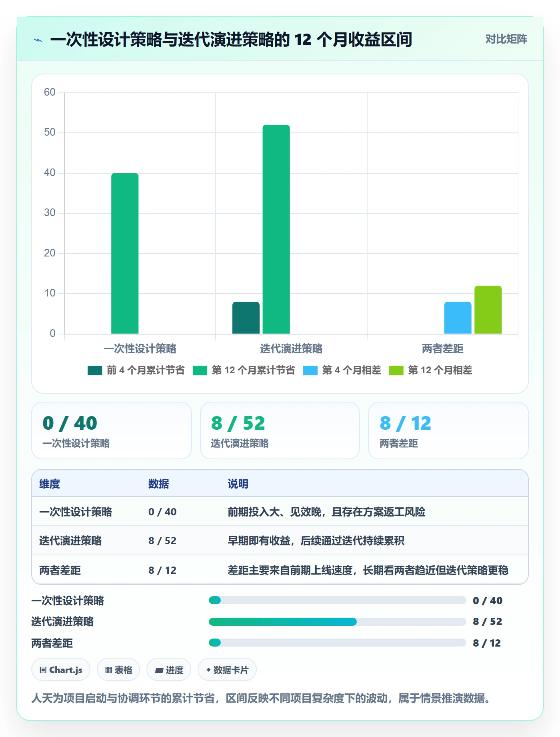Image resolution: width=560 pixels, height=737 pixels.
Task: Click the blue 两者差距 bar at 8
Action: tap(458, 318)
